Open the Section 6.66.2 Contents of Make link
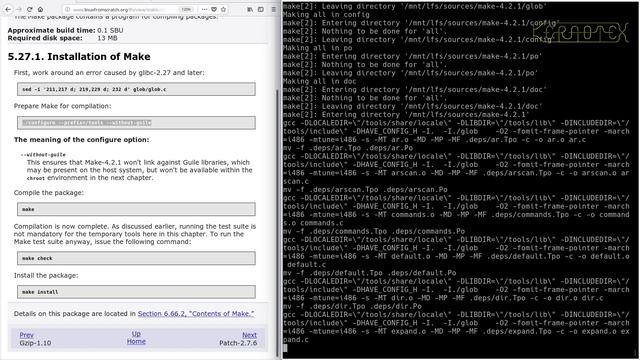 click(196, 313)
